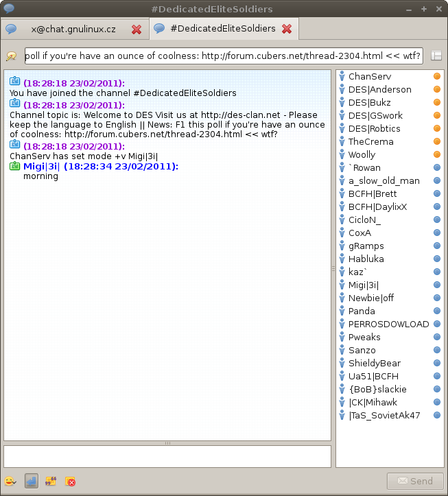Click the vertical divider handle beside user list
The width and height of the screenshot is (448, 496).
point(333,268)
